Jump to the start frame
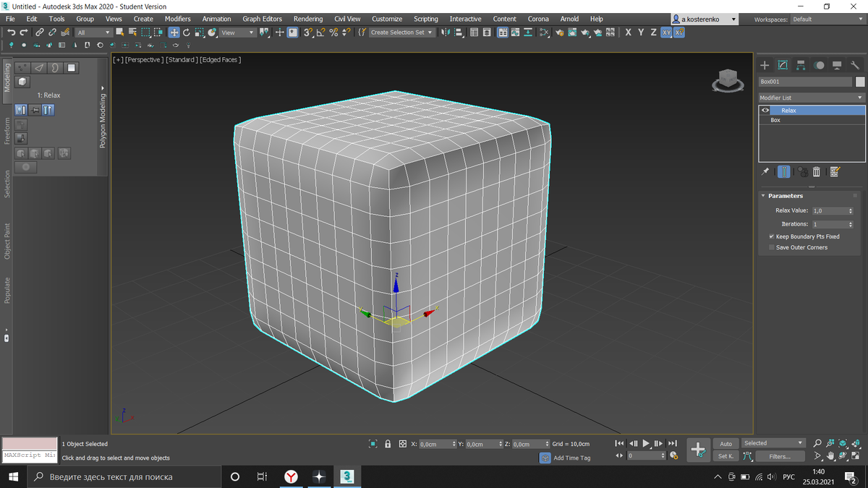The width and height of the screenshot is (868, 488). point(620,443)
